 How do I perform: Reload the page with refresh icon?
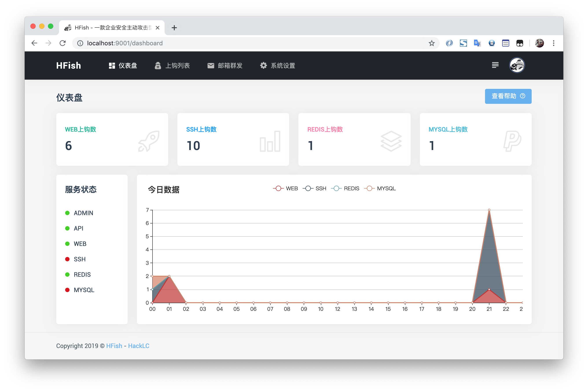[x=62, y=43]
